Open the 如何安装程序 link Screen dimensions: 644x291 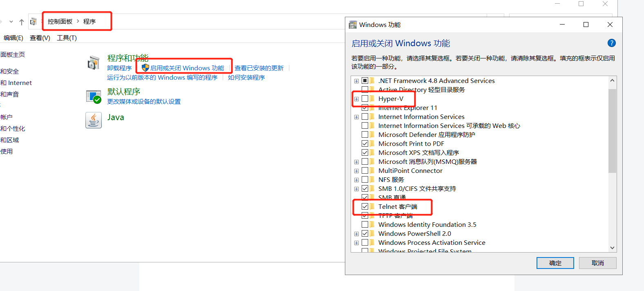click(x=246, y=77)
